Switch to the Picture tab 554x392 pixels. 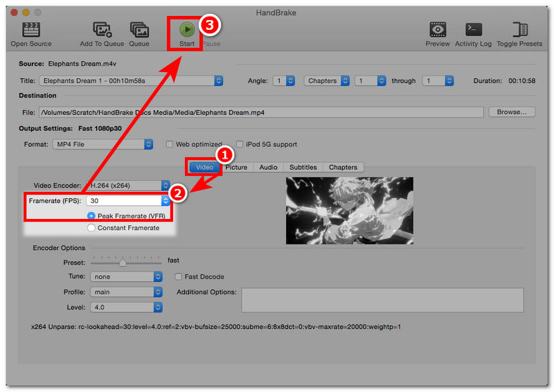(x=236, y=167)
